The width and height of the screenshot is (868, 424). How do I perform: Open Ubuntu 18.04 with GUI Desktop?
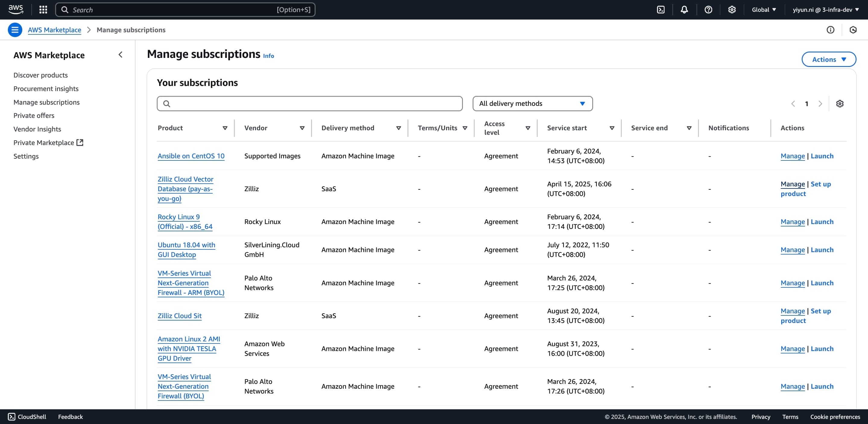tap(186, 249)
